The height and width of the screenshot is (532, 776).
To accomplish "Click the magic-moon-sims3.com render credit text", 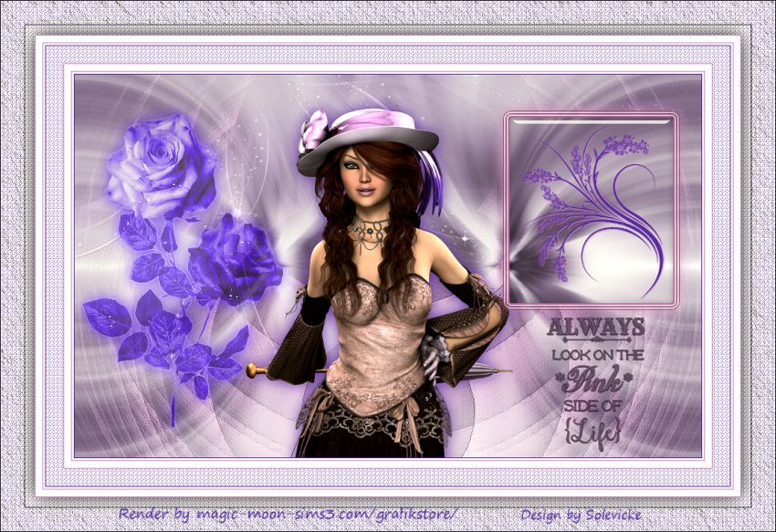I will pyautogui.click(x=288, y=515).
